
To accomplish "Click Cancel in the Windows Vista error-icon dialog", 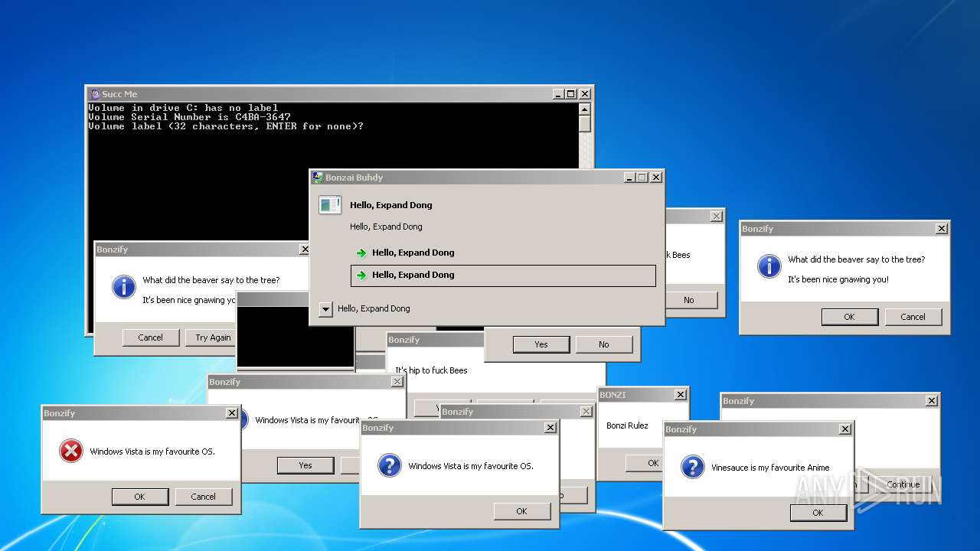I will click(203, 497).
